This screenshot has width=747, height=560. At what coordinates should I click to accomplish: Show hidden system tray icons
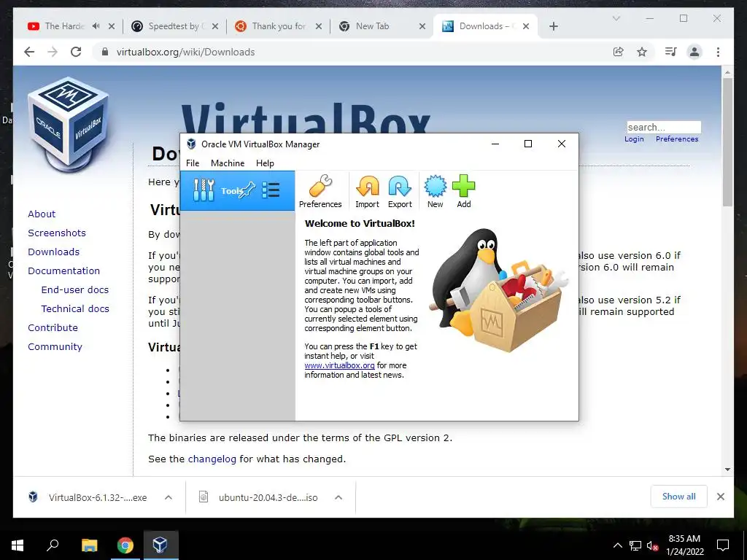(x=617, y=545)
